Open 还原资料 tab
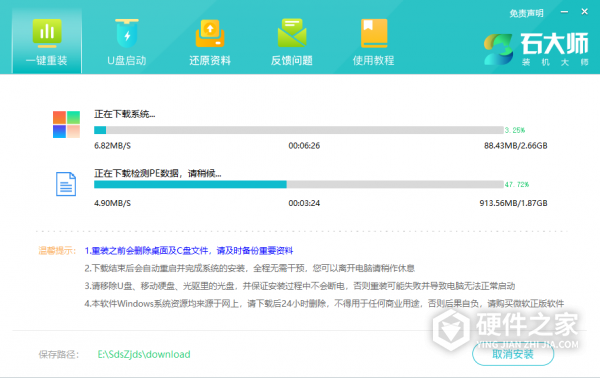 [210, 41]
